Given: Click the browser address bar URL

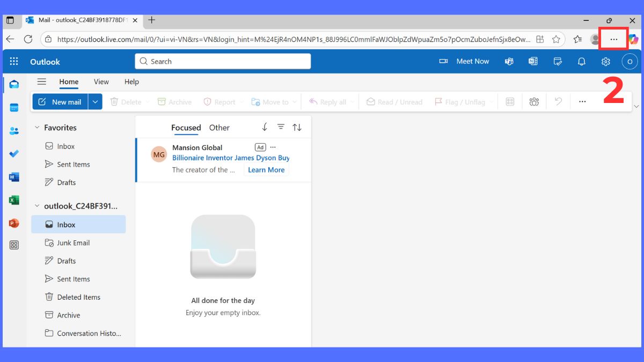Looking at the screenshot, I should (x=294, y=39).
